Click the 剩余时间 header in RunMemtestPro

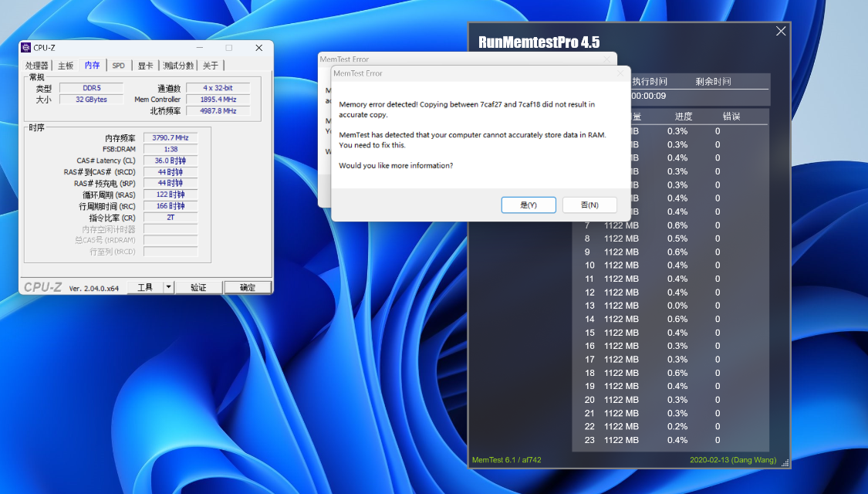(x=713, y=81)
